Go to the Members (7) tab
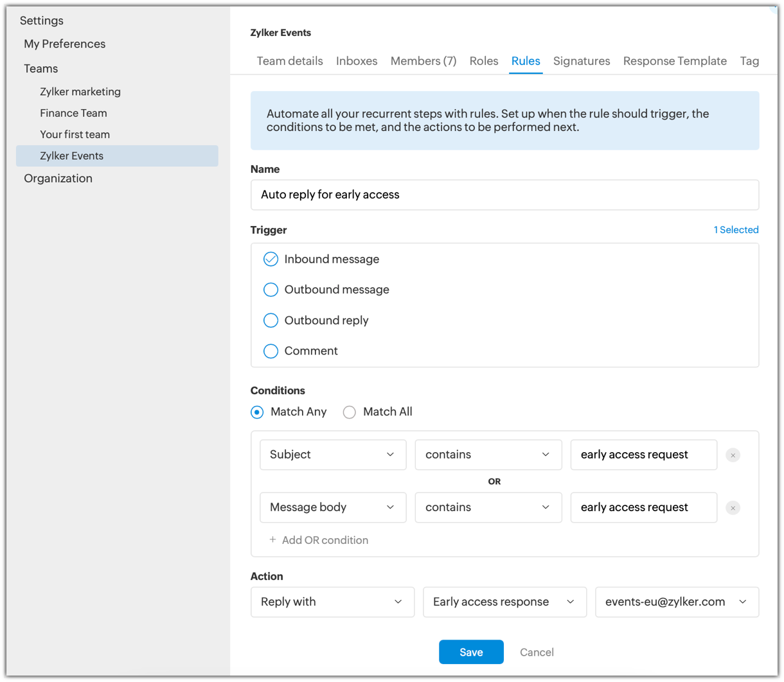The image size is (784, 682). 423,61
